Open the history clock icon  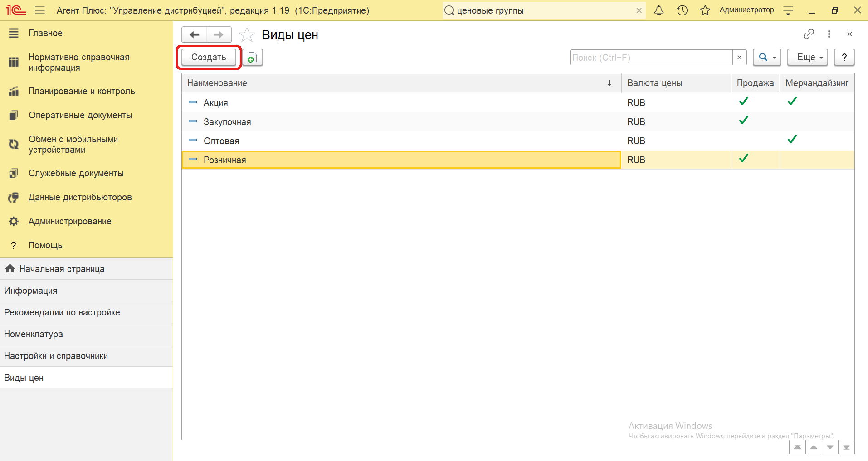click(682, 10)
